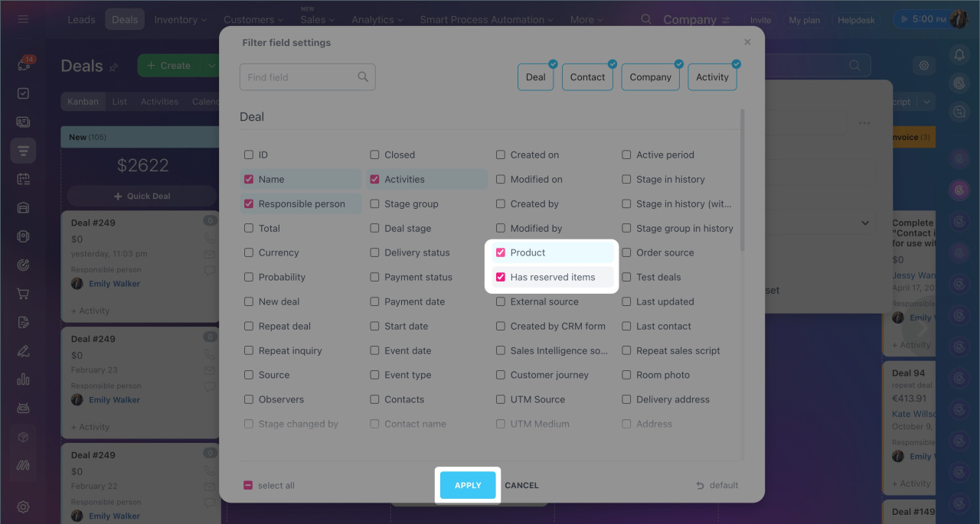Expand the Inventory dropdown menu

click(x=181, y=20)
